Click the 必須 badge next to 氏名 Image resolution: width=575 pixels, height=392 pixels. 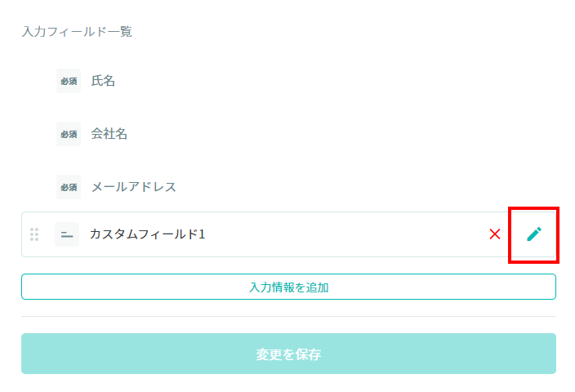tap(69, 81)
